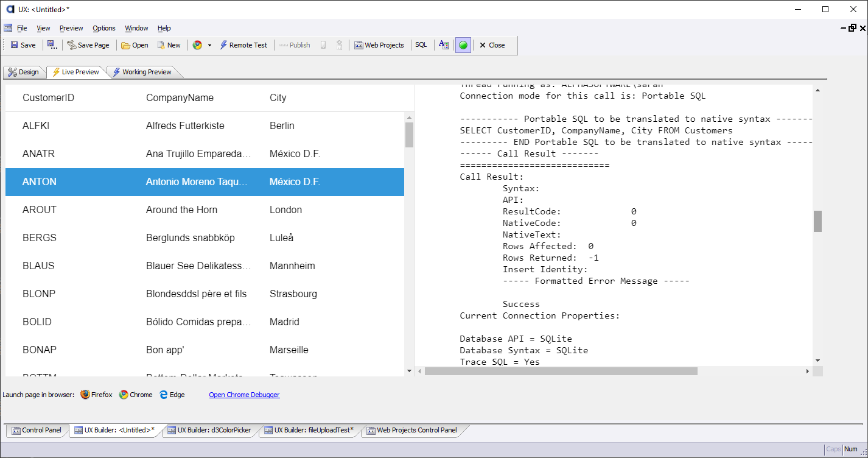Start a Remote Test
868x458 pixels.
point(243,45)
